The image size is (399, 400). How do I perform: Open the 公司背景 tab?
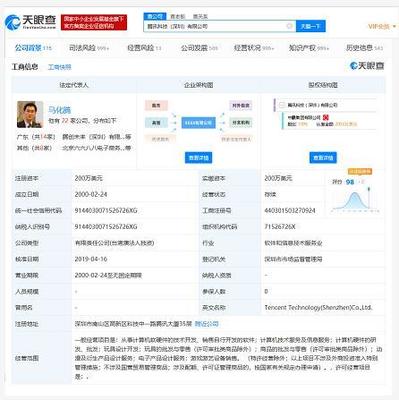[33, 48]
